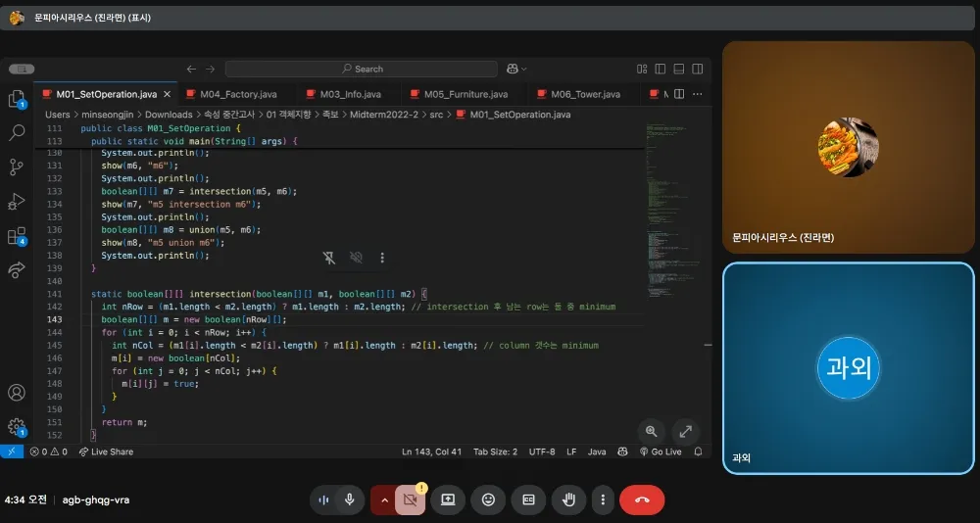Click the VS Code Search command center field
This screenshot has height=523, width=980.
tap(362, 69)
